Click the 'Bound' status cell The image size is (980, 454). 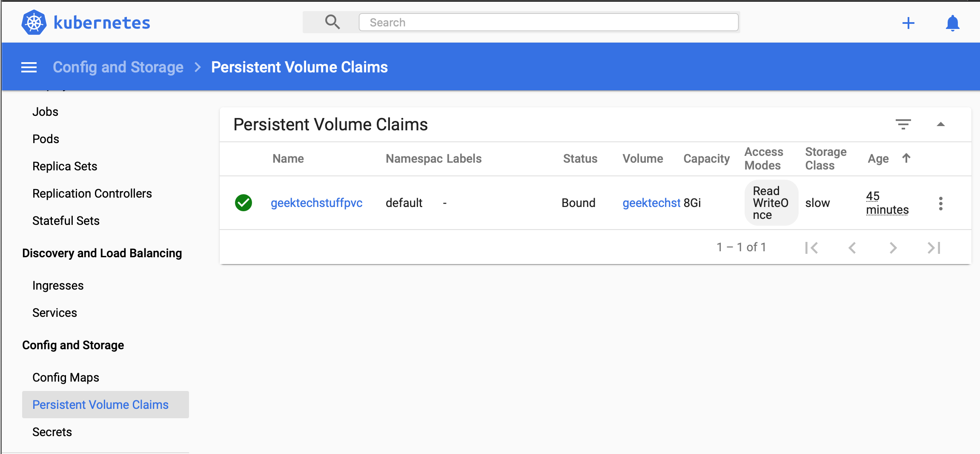578,203
